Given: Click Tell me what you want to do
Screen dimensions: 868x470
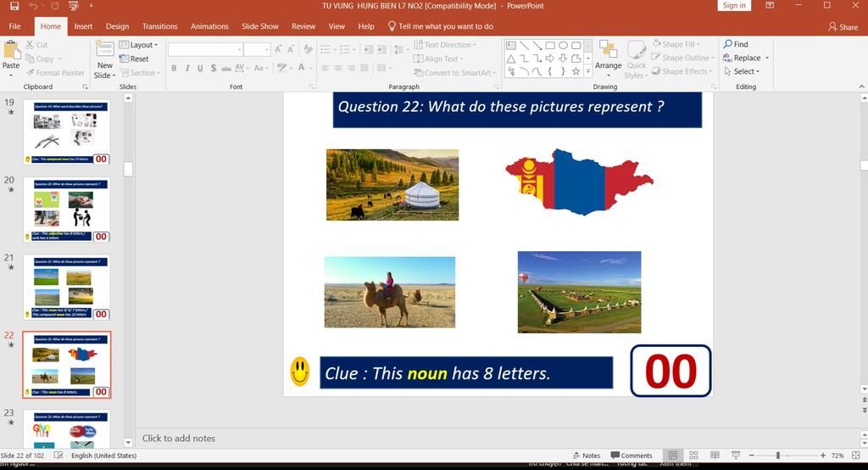Looking at the screenshot, I should [x=441, y=26].
